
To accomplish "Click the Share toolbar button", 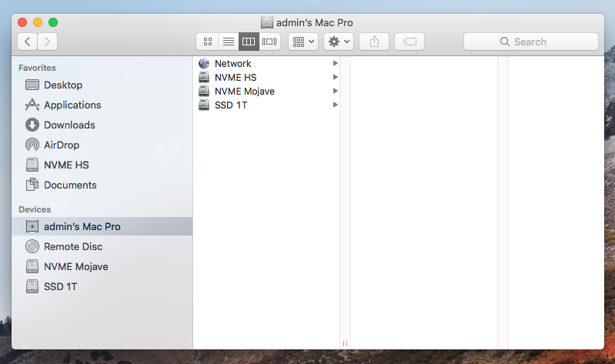I will click(374, 42).
